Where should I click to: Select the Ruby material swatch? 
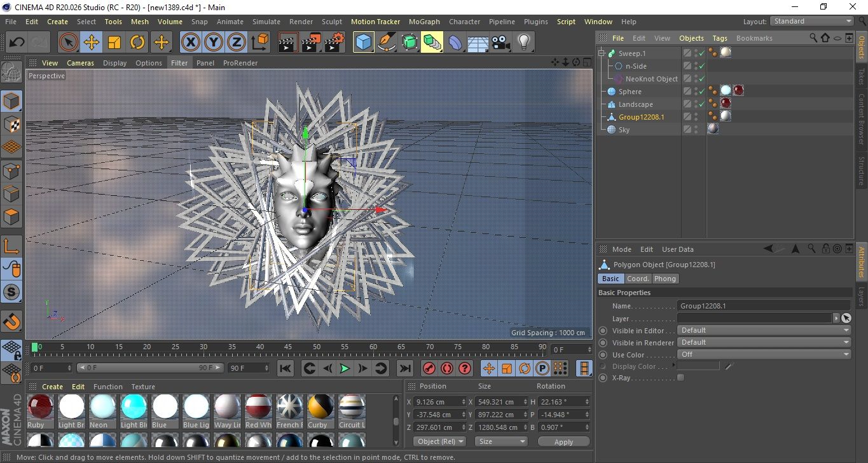click(41, 407)
